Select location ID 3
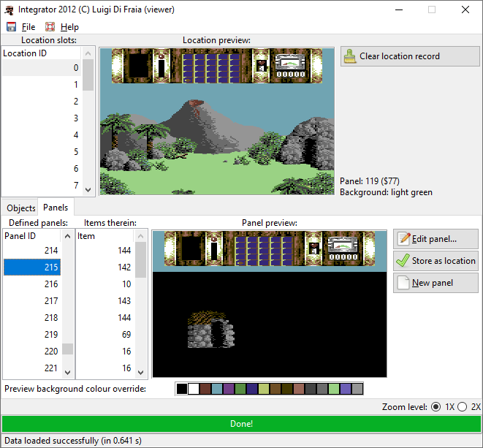483x448 pixels. pos(42,118)
